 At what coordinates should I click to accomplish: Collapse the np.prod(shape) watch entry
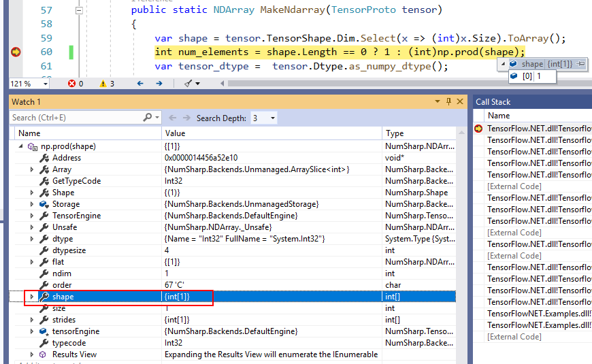click(21, 146)
